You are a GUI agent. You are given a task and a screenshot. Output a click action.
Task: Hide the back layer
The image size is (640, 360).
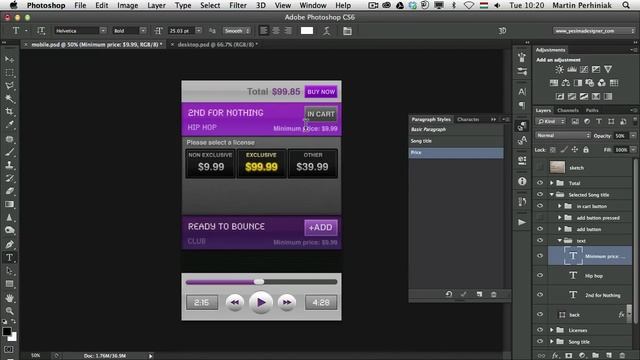pyautogui.click(x=540, y=315)
